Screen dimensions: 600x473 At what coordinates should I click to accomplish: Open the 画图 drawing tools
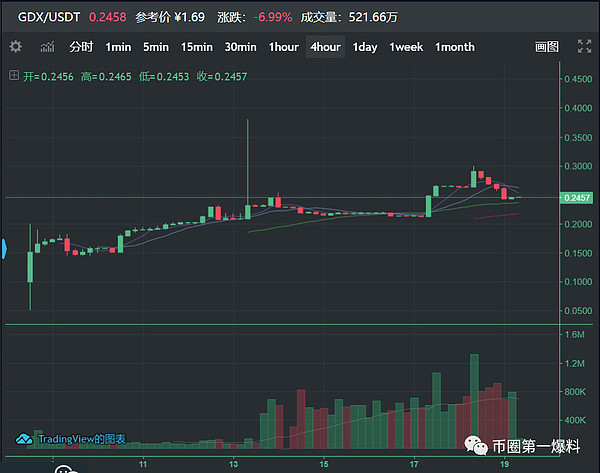[x=546, y=47]
